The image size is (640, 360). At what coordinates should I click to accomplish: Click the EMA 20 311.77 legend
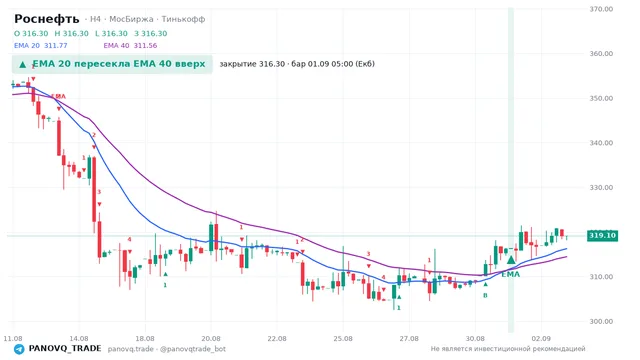40,45
